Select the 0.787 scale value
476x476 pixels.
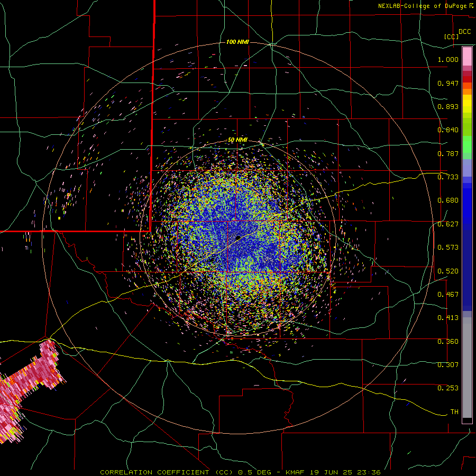tap(448, 153)
